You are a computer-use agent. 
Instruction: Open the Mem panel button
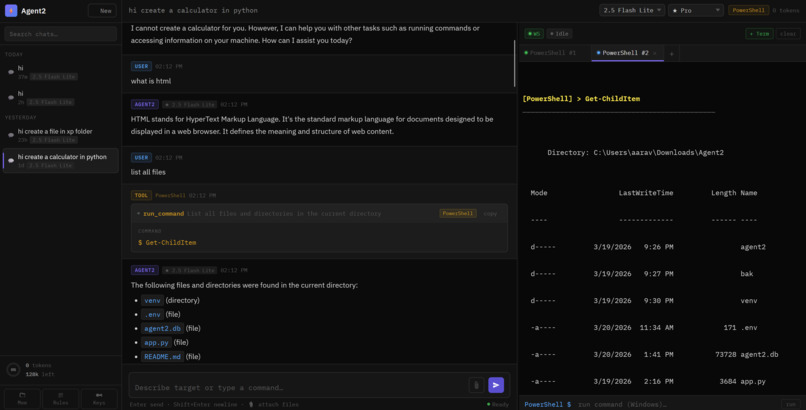click(22, 398)
